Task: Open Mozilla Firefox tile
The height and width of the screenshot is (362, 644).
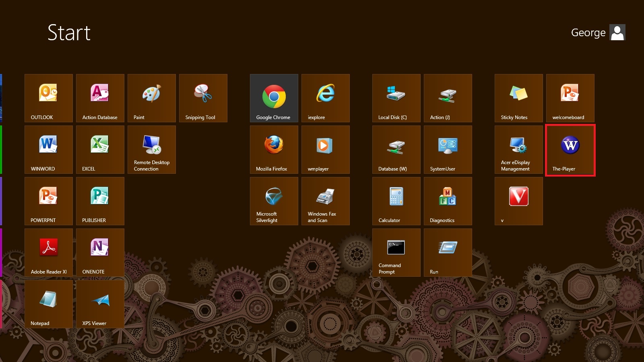Action: click(x=274, y=150)
